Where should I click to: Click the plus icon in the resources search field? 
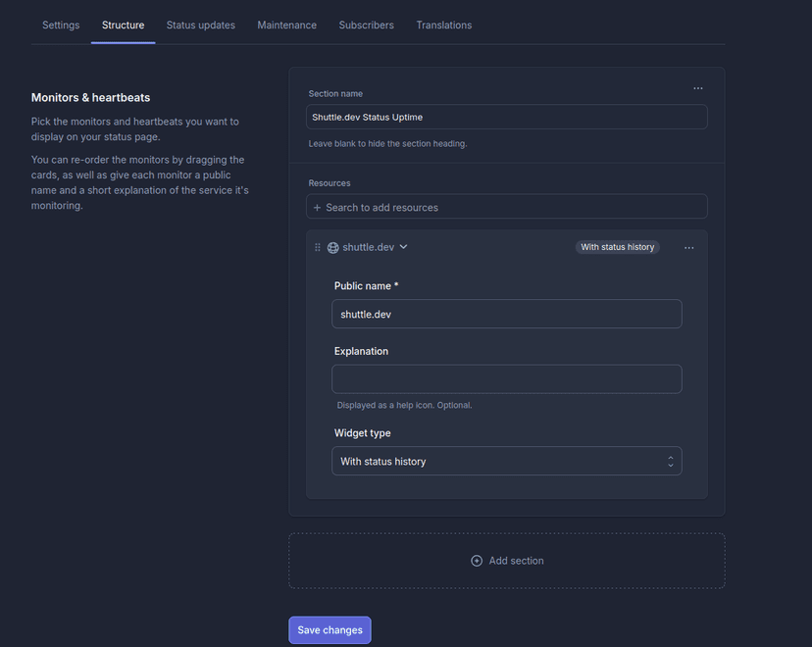(x=317, y=206)
